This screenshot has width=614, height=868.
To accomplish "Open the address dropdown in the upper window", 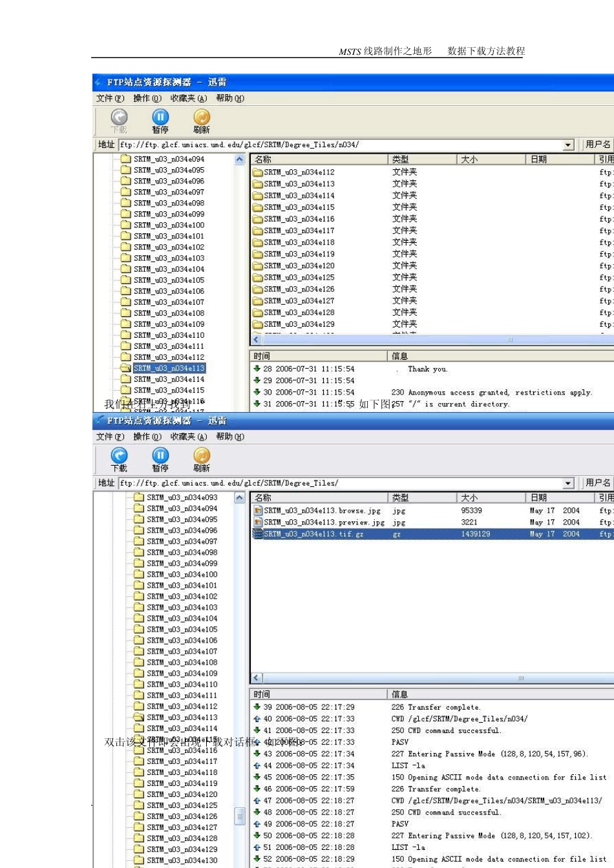I will 568,145.
